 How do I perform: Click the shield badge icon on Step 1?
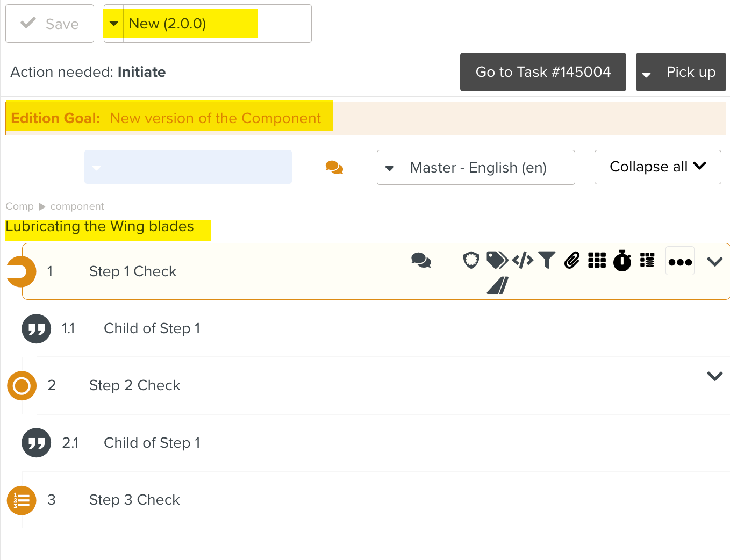click(x=471, y=261)
